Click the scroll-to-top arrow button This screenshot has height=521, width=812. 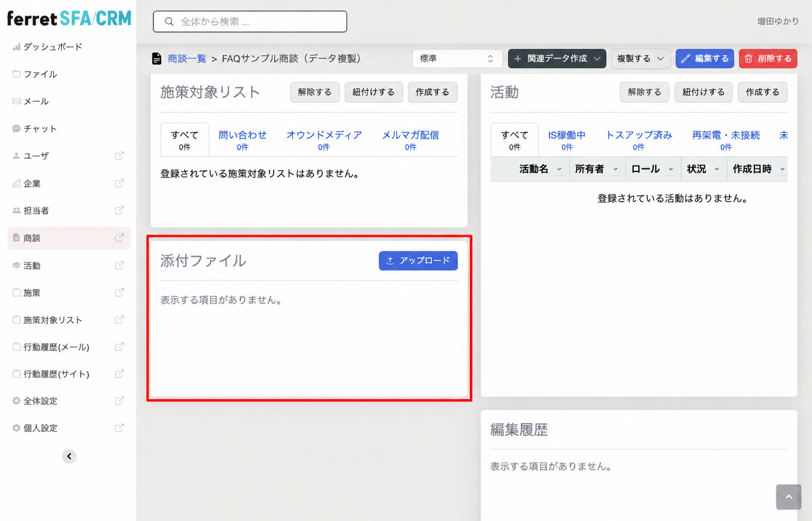coord(789,497)
